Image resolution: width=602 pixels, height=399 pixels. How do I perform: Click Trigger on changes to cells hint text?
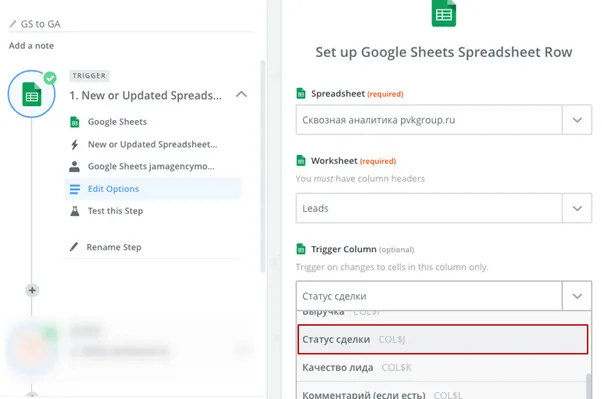pos(392,267)
